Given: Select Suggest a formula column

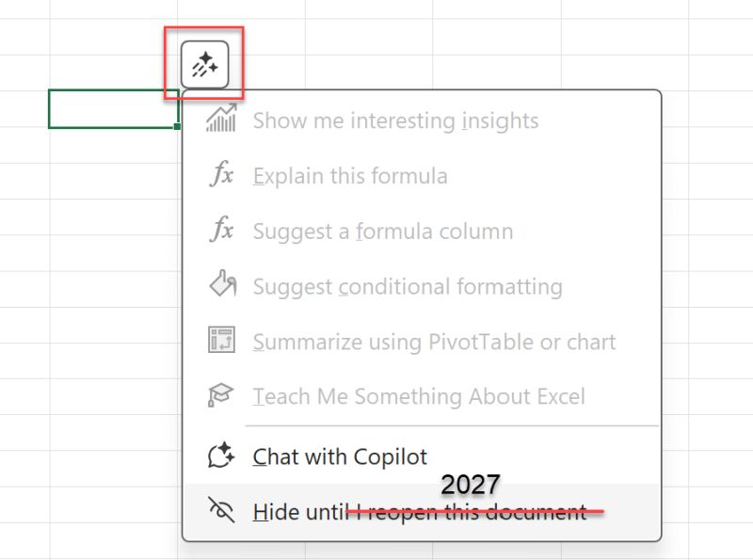Looking at the screenshot, I should (383, 231).
